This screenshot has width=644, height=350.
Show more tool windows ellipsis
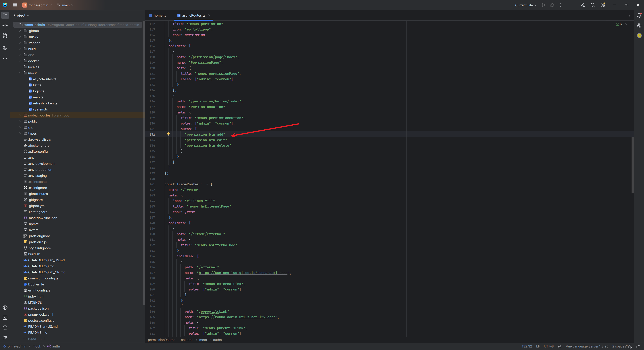(5, 59)
